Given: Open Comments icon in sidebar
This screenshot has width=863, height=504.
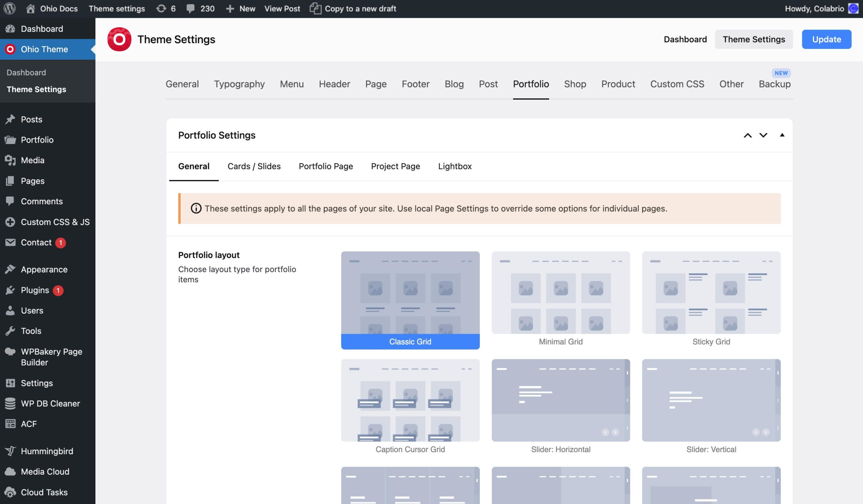Looking at the screenshot, I should tap(10, 201).
